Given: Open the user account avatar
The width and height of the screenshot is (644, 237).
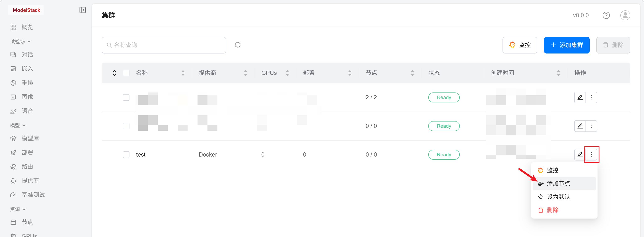Looking at the screenshot, I should pyautogui.click(x=625, y=15).
